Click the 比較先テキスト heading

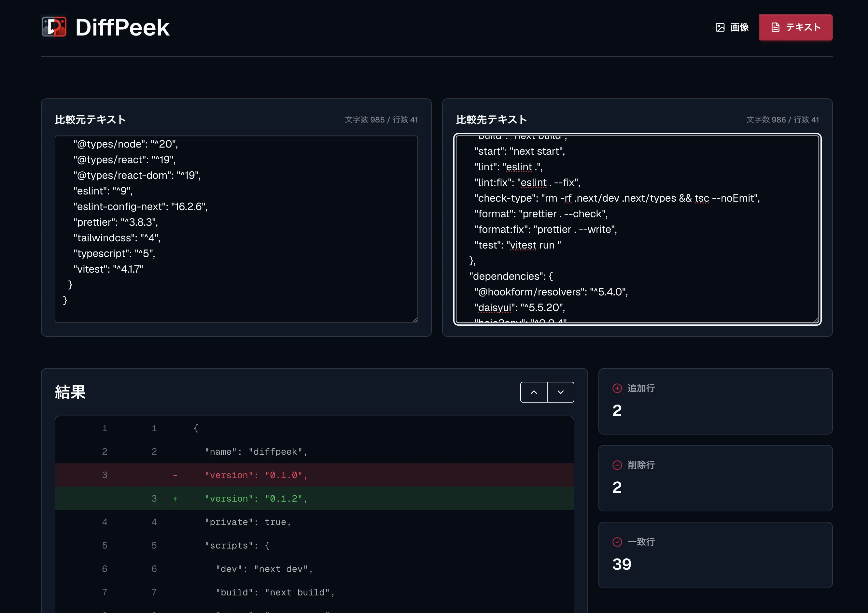491,120
